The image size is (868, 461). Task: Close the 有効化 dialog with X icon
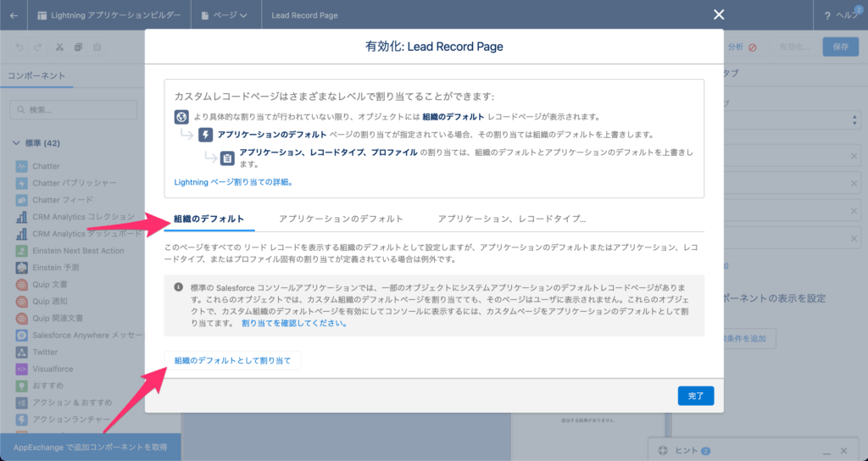[x=719, y=15]
